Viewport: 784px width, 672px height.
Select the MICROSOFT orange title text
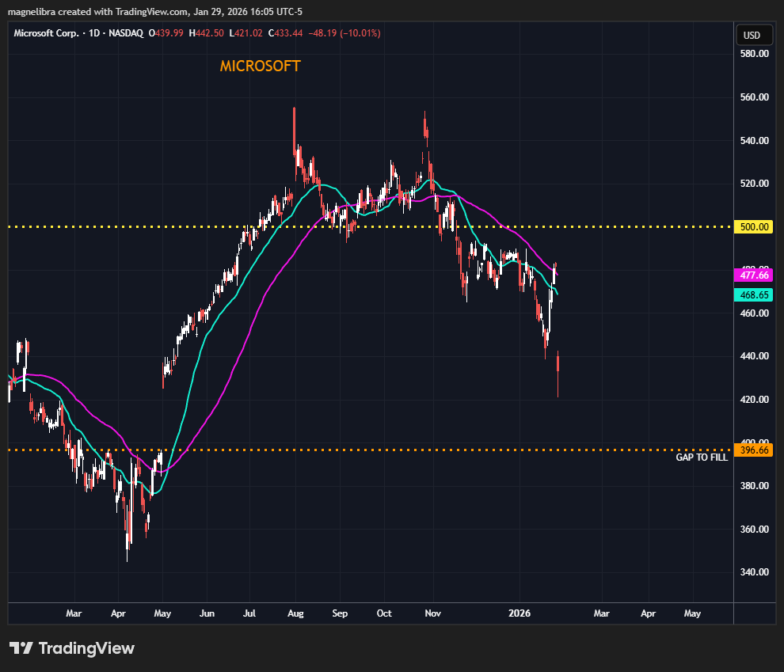tap(260, 66)
